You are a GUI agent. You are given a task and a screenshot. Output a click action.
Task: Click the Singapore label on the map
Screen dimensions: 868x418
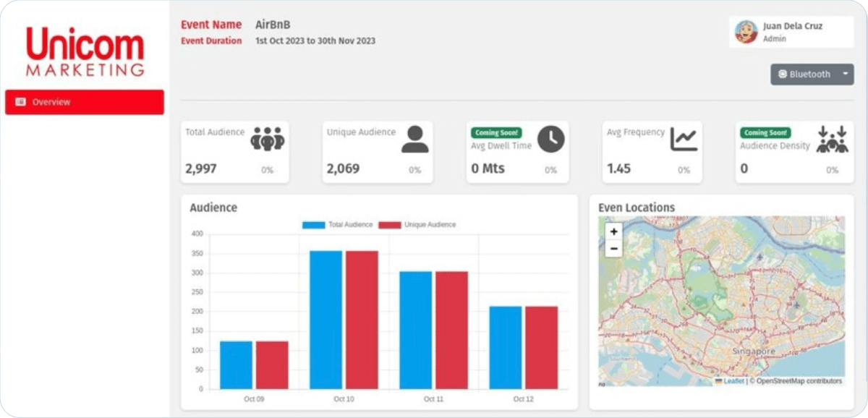coord(755,351)
